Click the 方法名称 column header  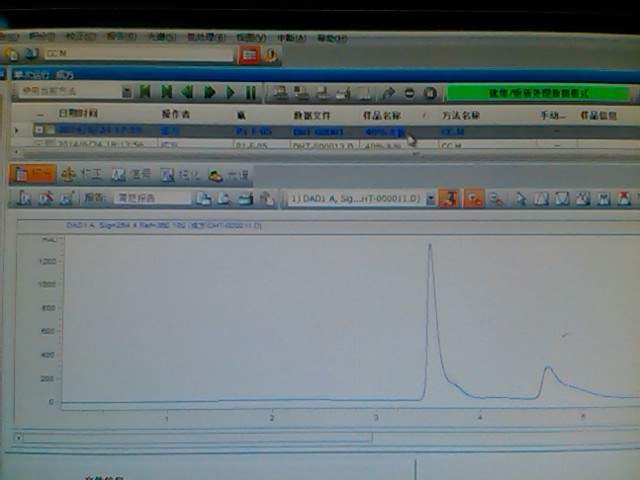pos(460,116)
